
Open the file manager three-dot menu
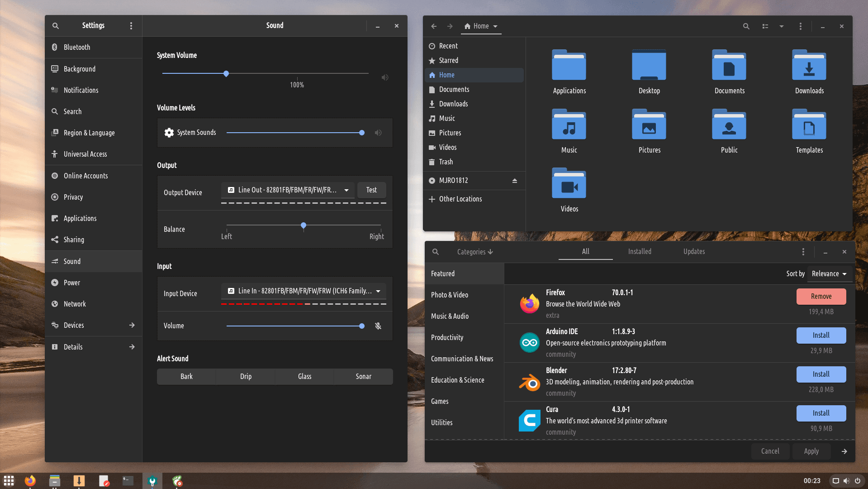[800, 26]
